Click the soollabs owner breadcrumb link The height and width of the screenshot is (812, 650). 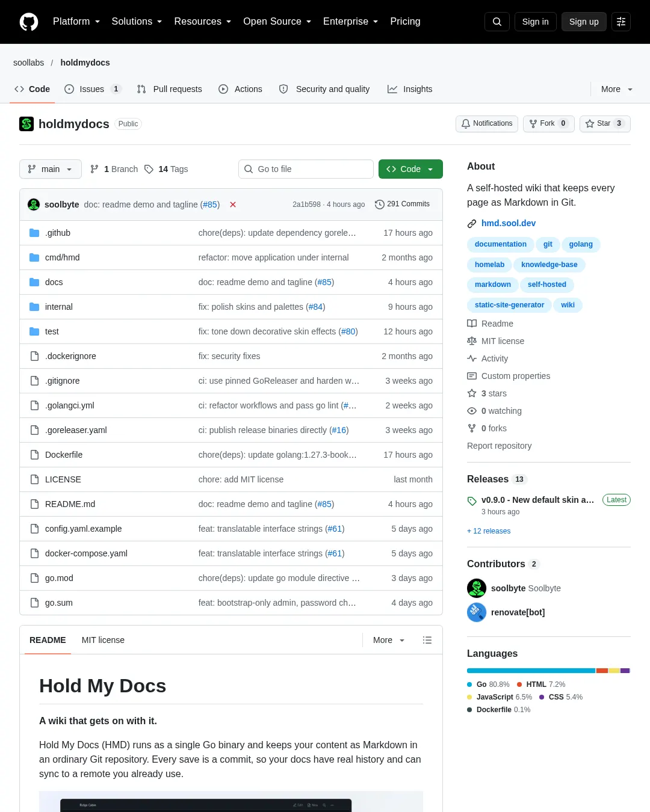(x=29, y=63)
